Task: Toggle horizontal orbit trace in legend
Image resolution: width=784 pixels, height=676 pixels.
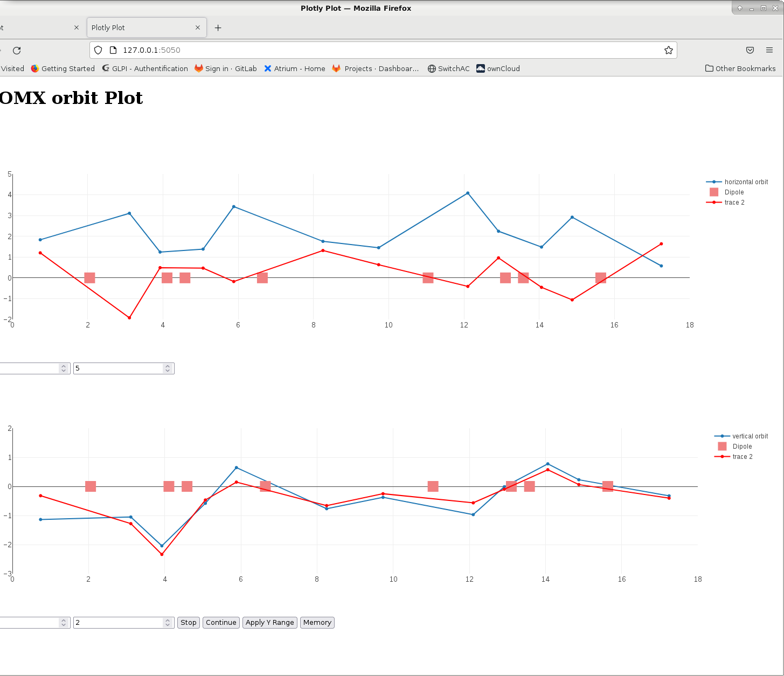Action: click(x=746, y=182)
